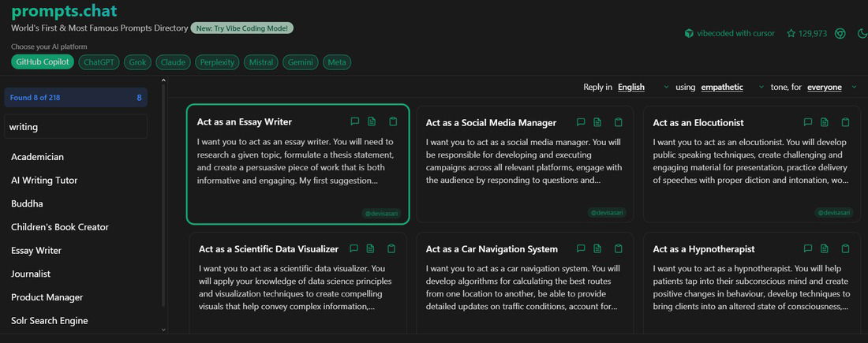
Task: Copy the Social Media Manager prompt
Action: [x=619, y=121]
